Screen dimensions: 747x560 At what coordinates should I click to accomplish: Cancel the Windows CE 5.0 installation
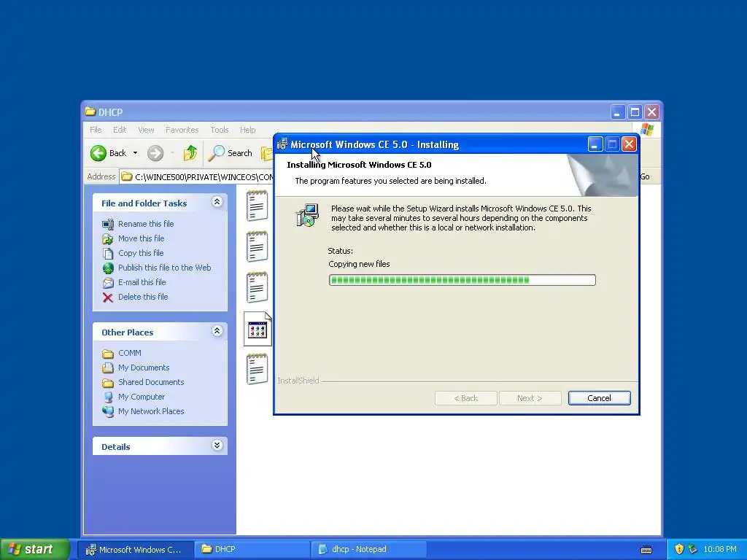[x=599, y=398]
